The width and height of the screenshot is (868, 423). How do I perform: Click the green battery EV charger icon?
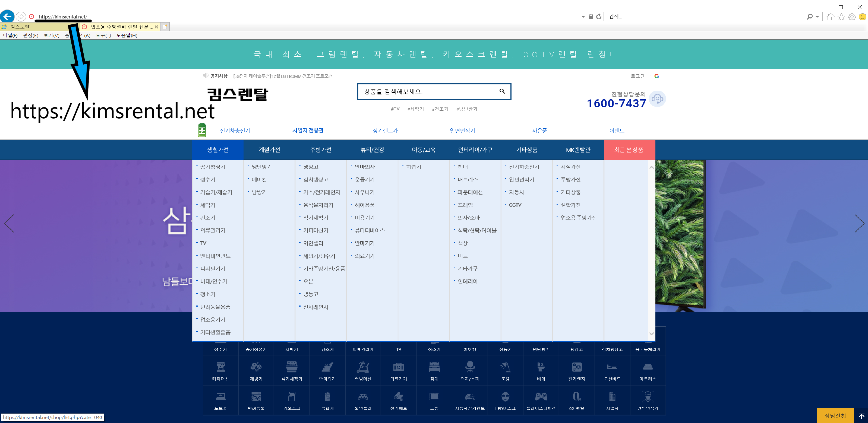(202, 130)
